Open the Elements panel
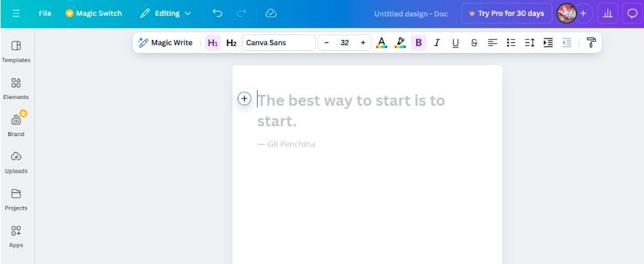Image resolution: width=644 pixels, height=264 pixels. point(16,89)
